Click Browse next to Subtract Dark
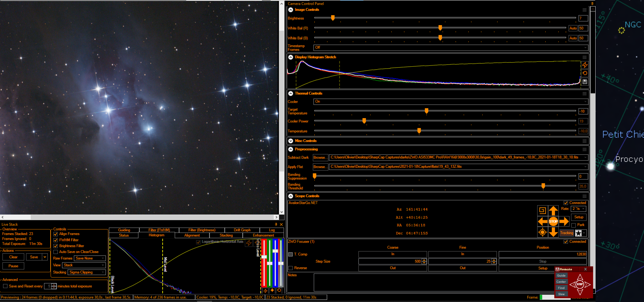The image size is (644, 302). click(320, 157)
